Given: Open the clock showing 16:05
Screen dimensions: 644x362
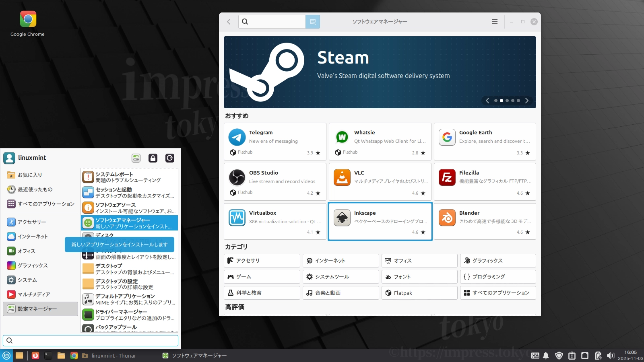Looking at the screenshot, I should point(630,356).
